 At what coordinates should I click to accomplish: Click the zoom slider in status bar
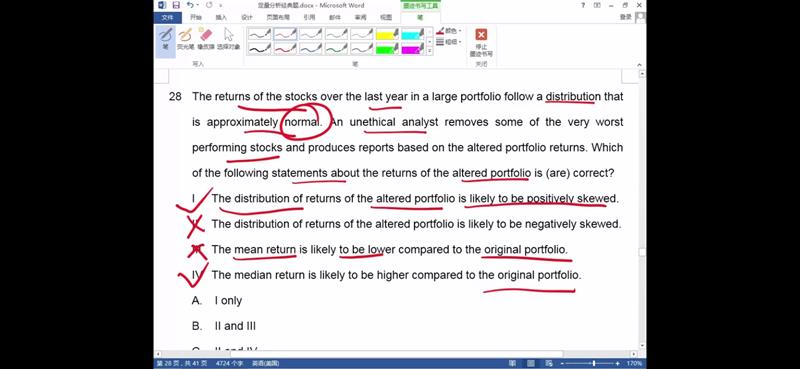593,363
